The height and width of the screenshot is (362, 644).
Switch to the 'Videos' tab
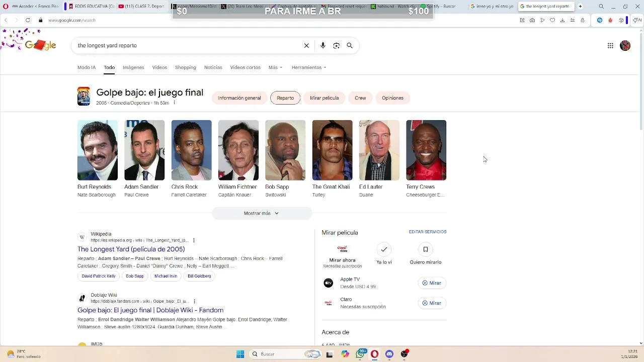pyautogui.click(x=159, y=67)
